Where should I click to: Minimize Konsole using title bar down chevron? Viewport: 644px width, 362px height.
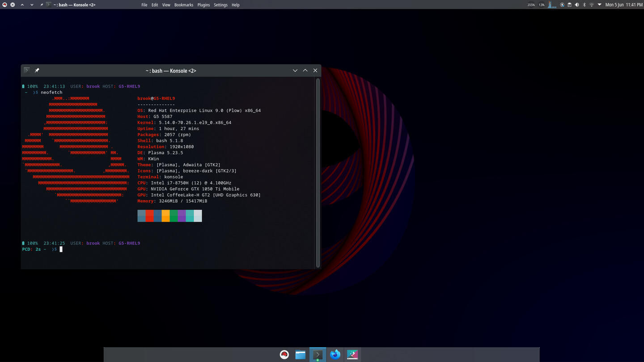coord(295,71)
